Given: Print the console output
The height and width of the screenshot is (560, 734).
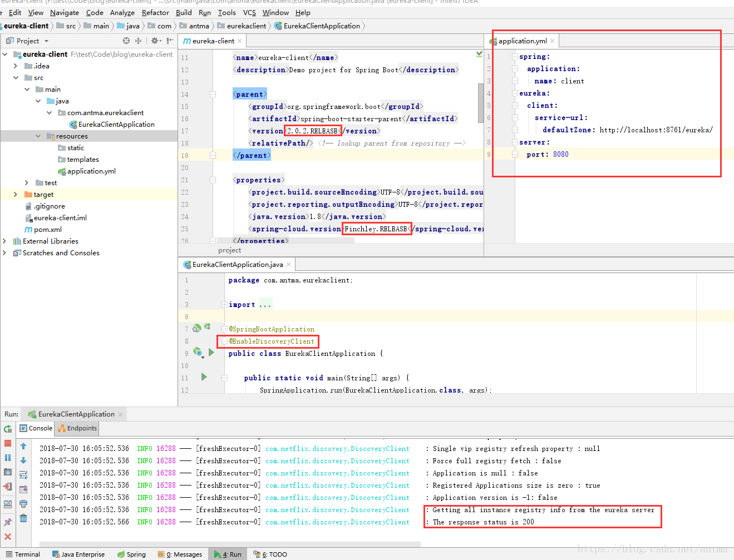Looking at the screenshot, I should pos(23,504).
